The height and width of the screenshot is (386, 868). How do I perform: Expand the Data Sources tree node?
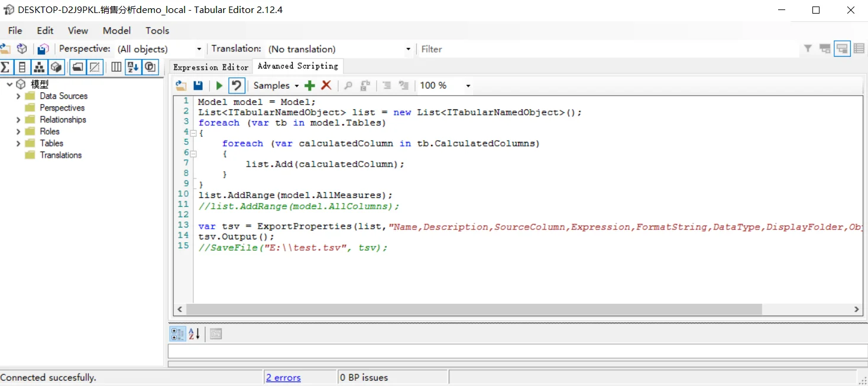pos(18,96)
